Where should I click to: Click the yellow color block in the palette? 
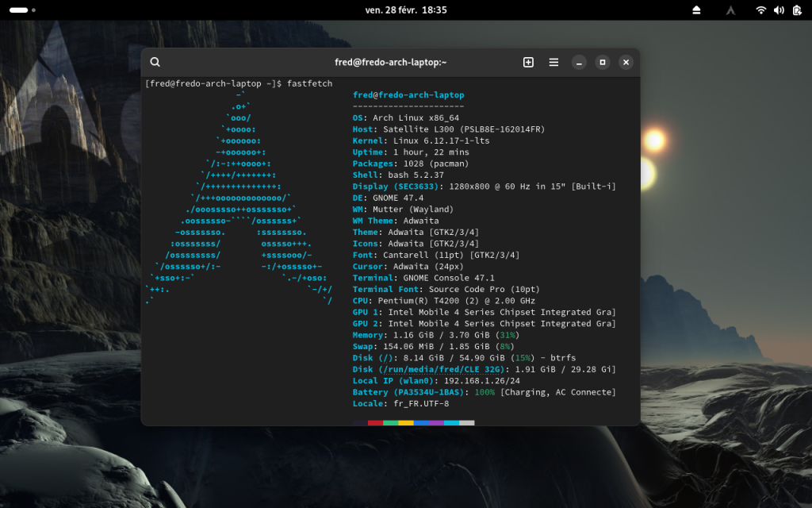pos(405,423)
